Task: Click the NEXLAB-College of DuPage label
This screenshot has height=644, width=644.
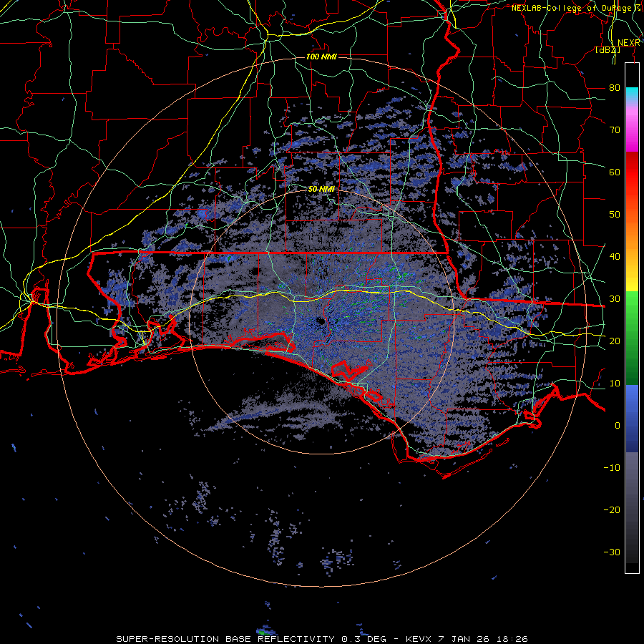Action: coord(573,8)
